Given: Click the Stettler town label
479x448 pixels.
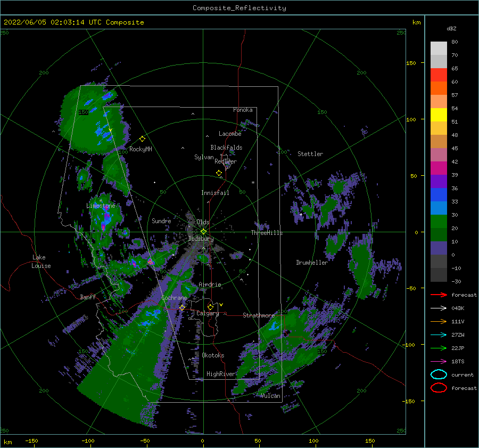Looking at the screenshot, I should [310, 154].
